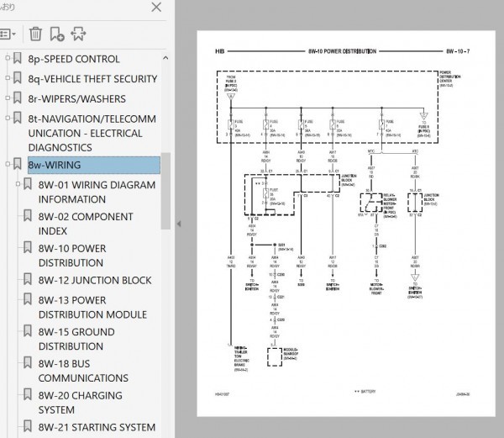
Task: Open 8W-01 WIRING DIAGRAM INFORMATION
Action: (x=97, y=192)
